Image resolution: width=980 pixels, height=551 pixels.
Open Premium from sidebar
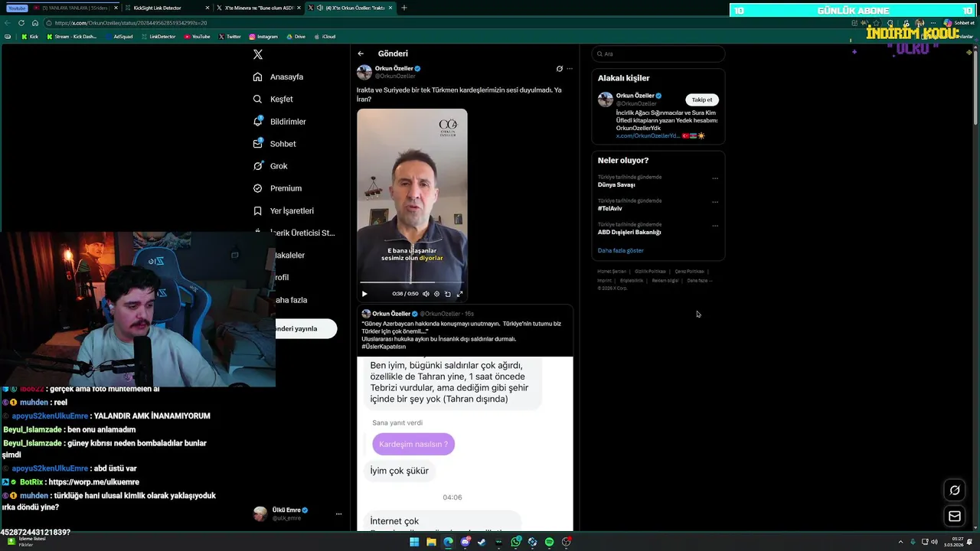(x=277, y=188)
